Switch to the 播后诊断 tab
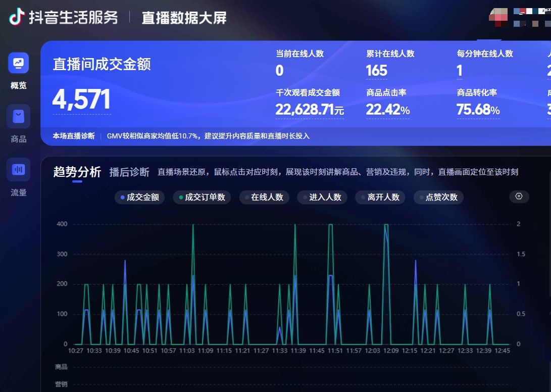 (129, 172)
